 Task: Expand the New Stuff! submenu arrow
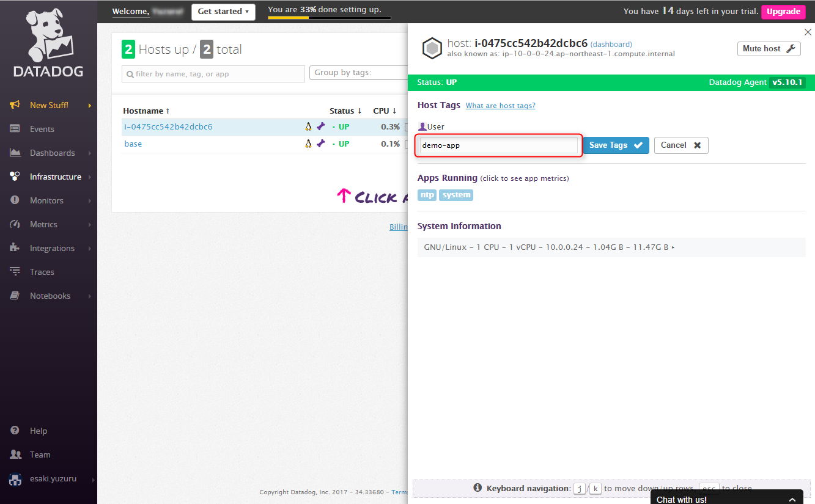[90, 105]
